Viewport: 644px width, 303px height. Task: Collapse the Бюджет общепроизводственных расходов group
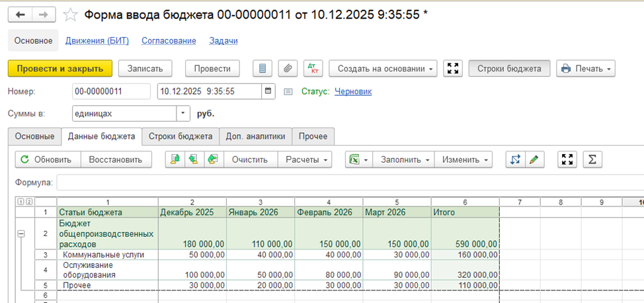20,234
